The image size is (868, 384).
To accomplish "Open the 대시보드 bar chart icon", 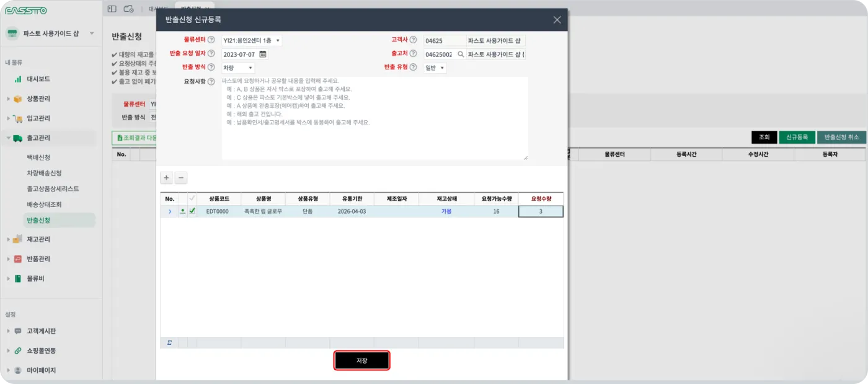I will pos(19,79).
